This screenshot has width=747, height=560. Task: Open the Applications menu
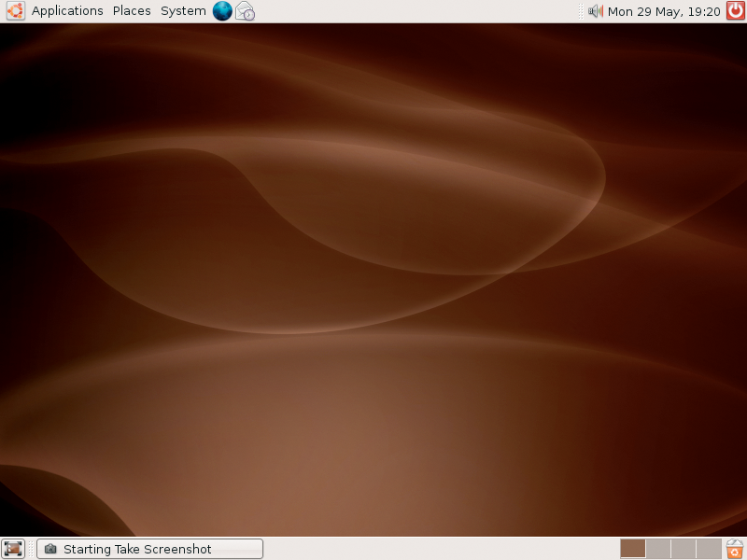(67, 11)
